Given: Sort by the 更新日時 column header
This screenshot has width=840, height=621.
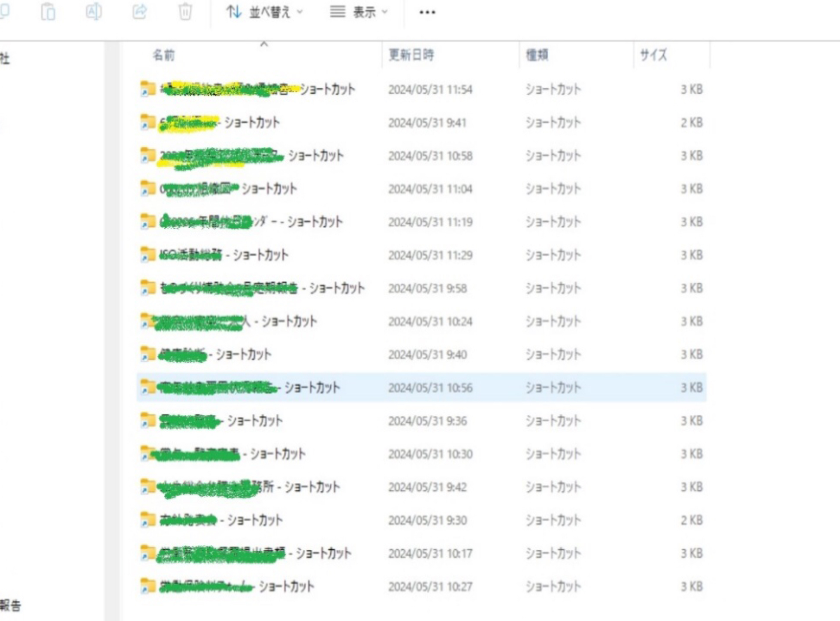Looking at the screenshot, I should point(411,55).
